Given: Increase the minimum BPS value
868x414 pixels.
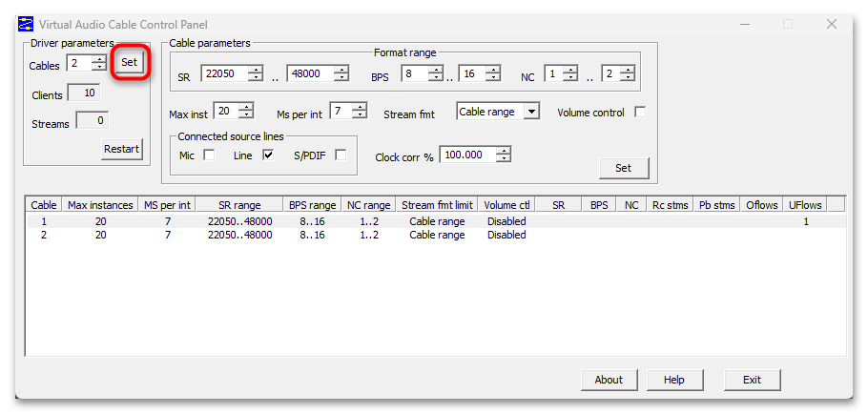Looking at the screenshot, I should (436, 70).
